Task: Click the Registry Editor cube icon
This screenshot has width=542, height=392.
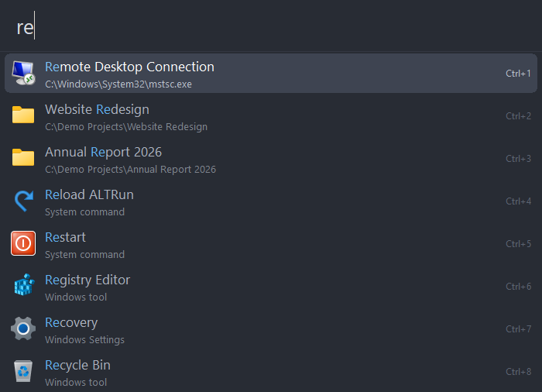Action: point(23,285)
